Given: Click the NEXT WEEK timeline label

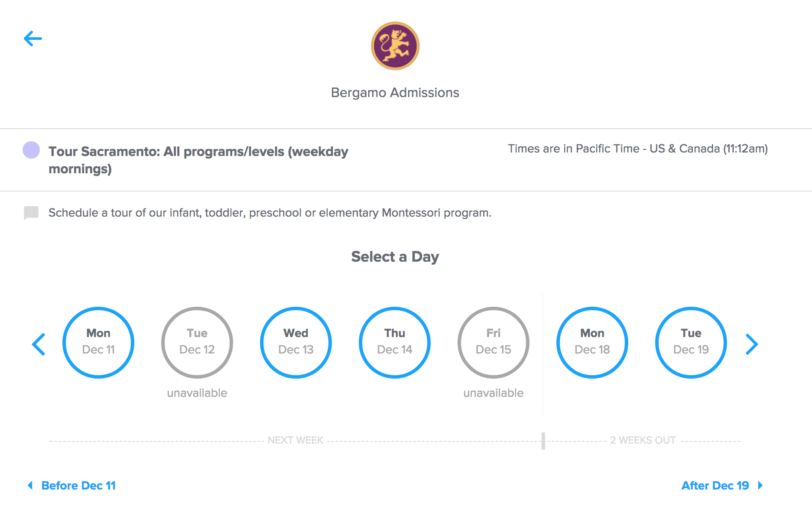Looking at the screenshot, I should tap(296, 440).
